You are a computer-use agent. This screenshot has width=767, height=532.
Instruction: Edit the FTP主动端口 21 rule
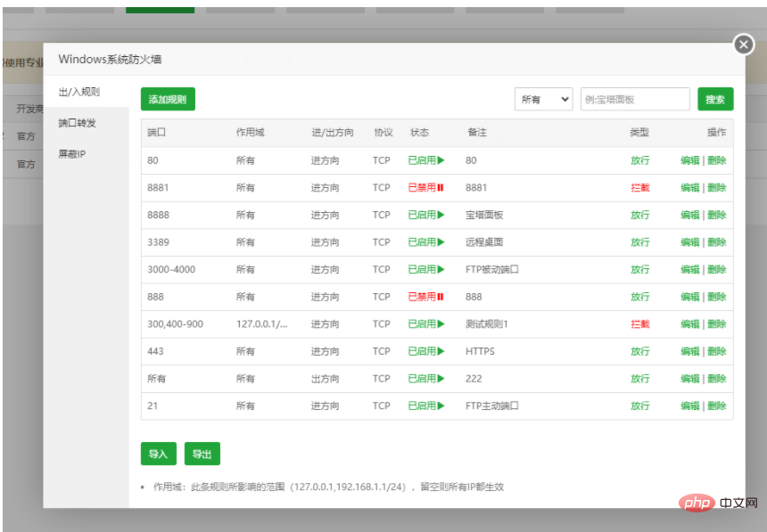tap(690, 405)
